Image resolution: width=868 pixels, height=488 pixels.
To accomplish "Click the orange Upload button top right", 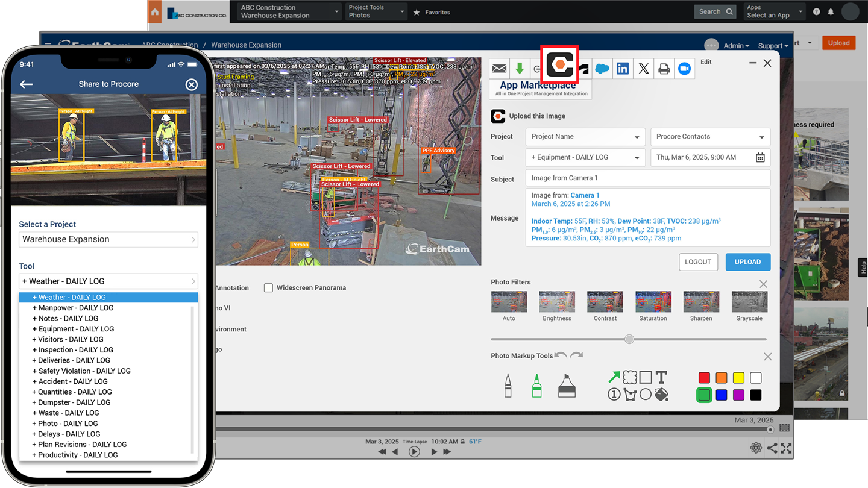I will pyautogui.click(x=839, y=43).
